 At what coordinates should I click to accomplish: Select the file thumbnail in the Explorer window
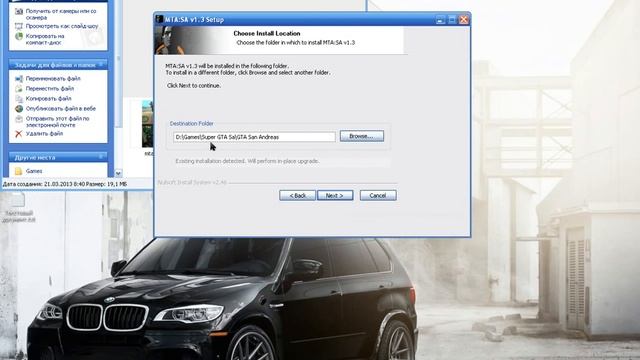(147, 124)
